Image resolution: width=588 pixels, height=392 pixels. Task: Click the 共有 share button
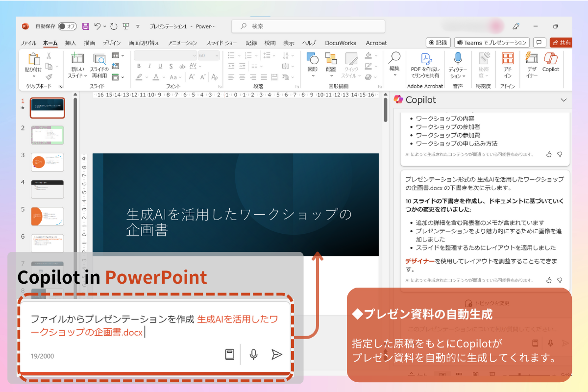(561, 43)
